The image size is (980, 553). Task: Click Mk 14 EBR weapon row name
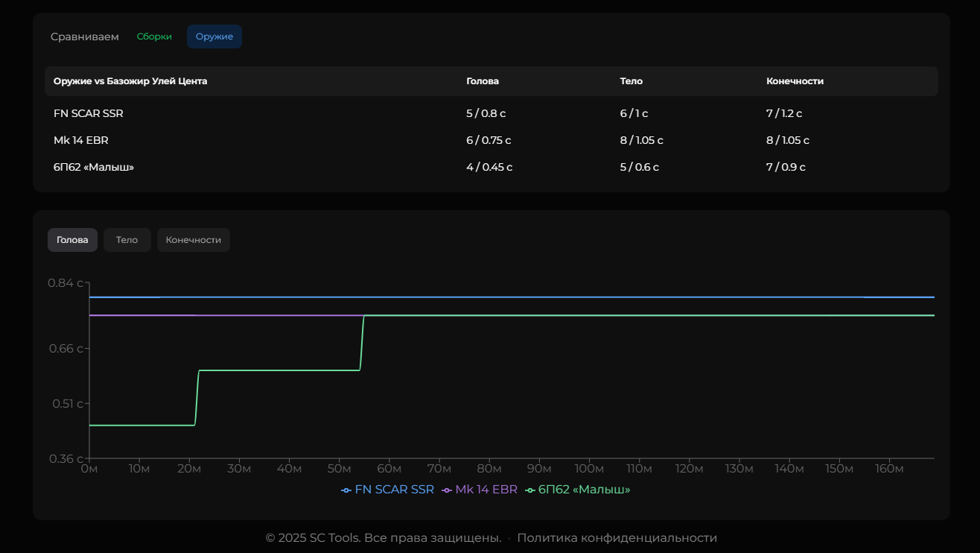pos(81,140)
